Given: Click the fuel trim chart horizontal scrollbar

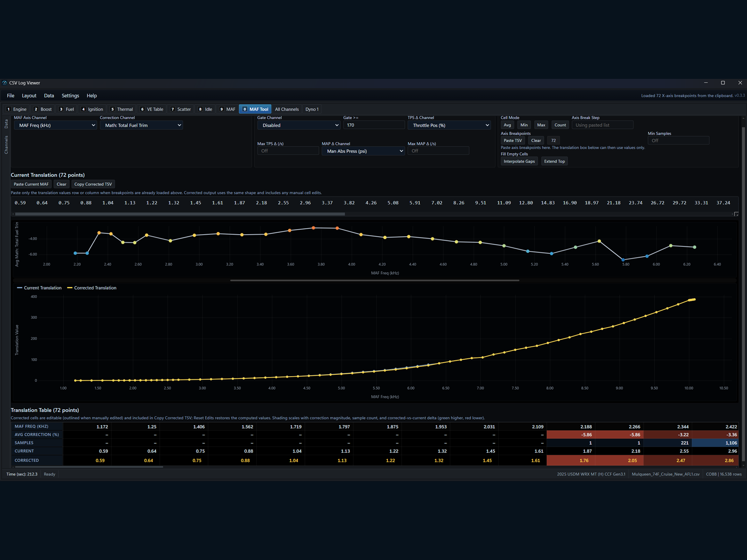Looking at the screenshot, I should 374,280.
